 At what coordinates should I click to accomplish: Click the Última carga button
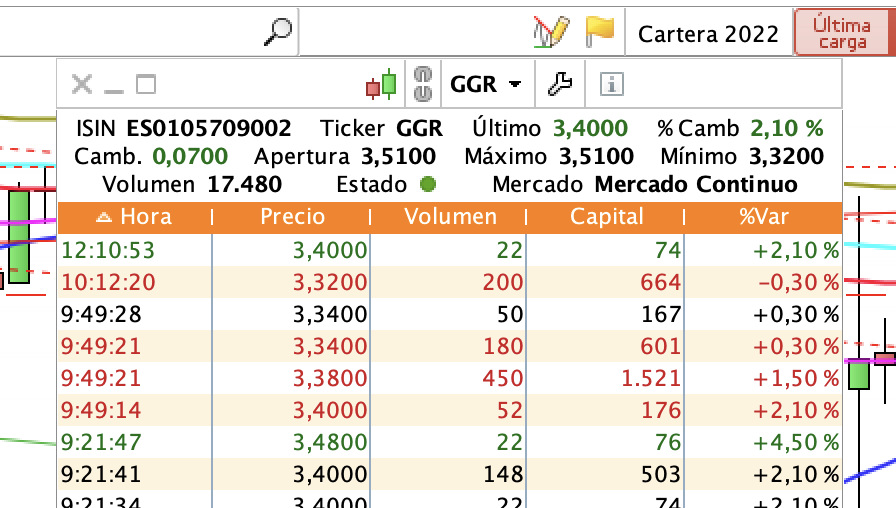(843, 33)
